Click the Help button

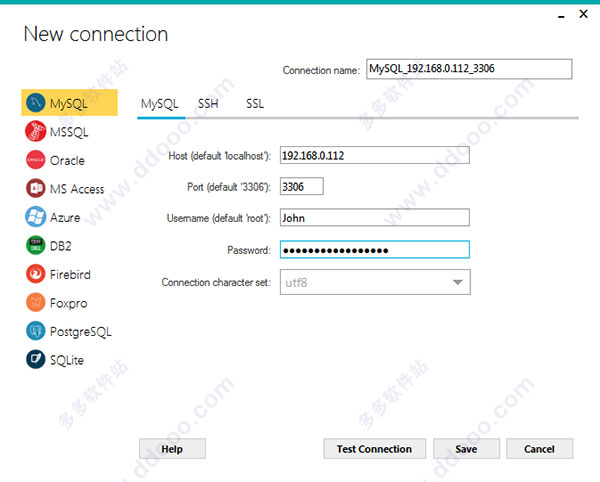[172, 449]
